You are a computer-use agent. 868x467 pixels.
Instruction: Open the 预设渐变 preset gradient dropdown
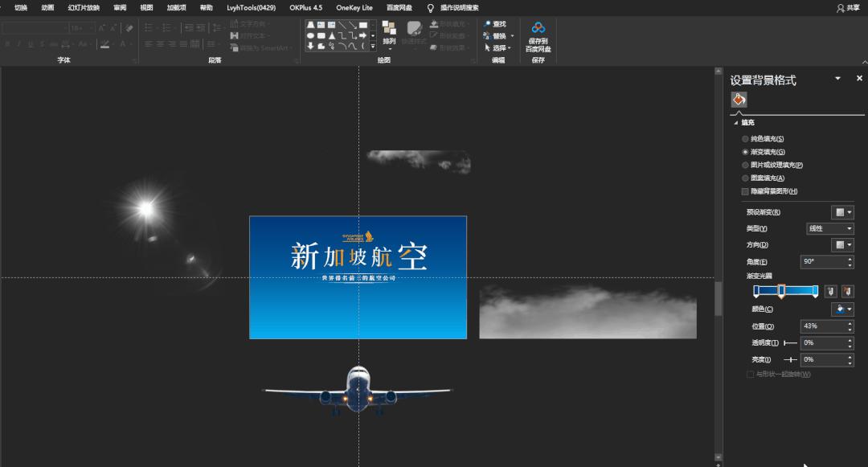[841, 211]
